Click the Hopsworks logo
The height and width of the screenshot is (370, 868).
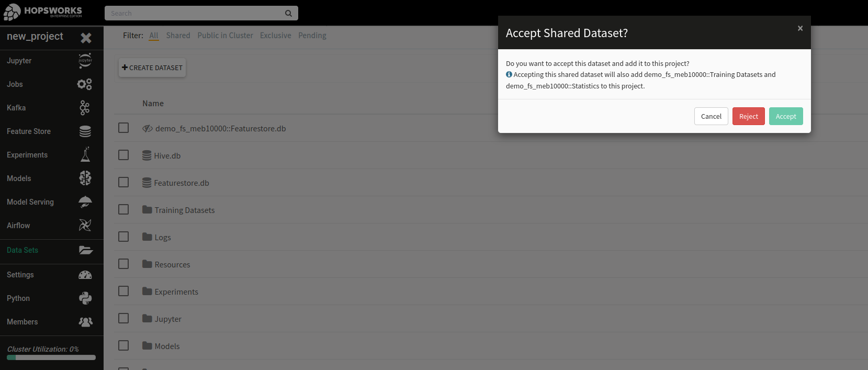coord(43,12)
